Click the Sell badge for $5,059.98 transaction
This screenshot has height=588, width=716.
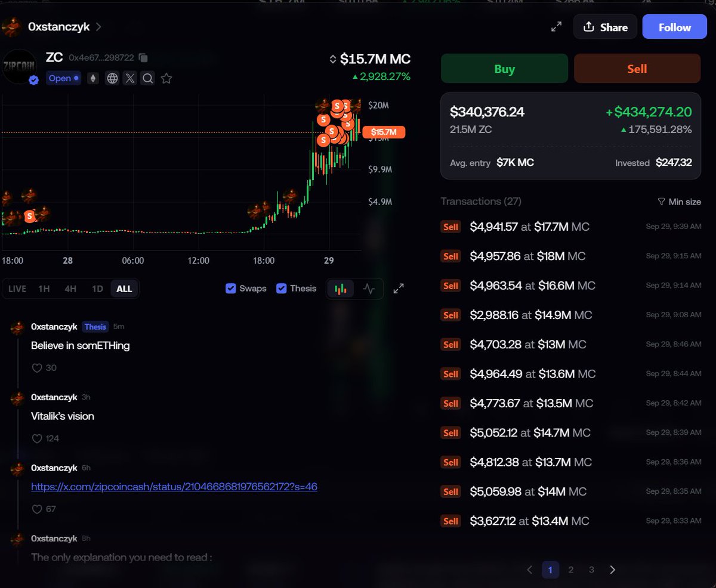click(450, 491)
